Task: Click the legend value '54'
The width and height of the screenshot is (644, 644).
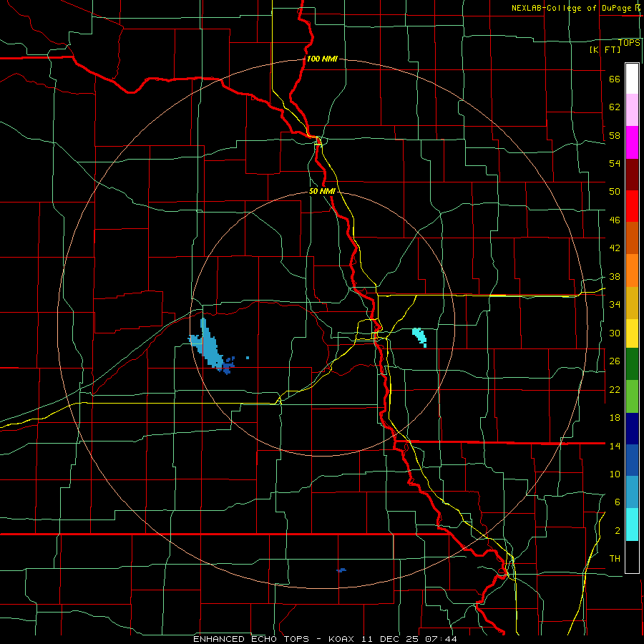Action: click(x=615, y=163)
